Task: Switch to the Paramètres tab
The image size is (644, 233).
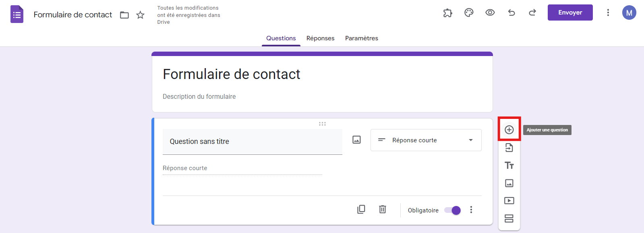Action: click(x=361, y=38)
